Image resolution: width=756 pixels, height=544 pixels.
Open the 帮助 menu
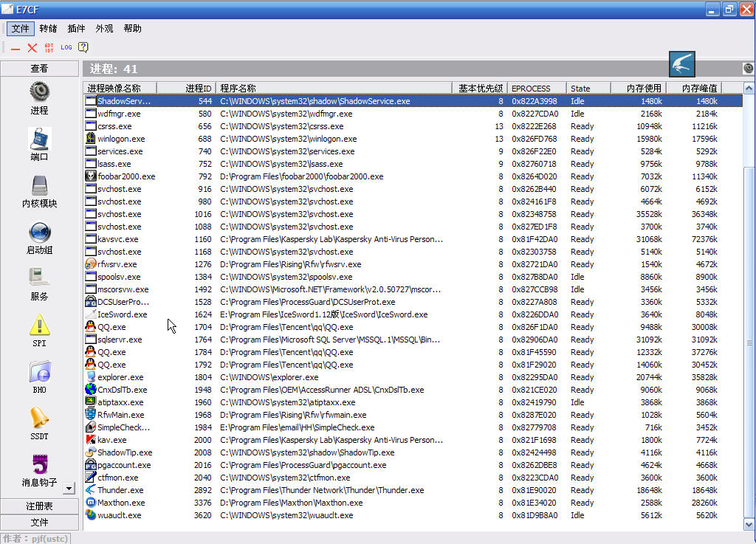click(x=133, y=29)
